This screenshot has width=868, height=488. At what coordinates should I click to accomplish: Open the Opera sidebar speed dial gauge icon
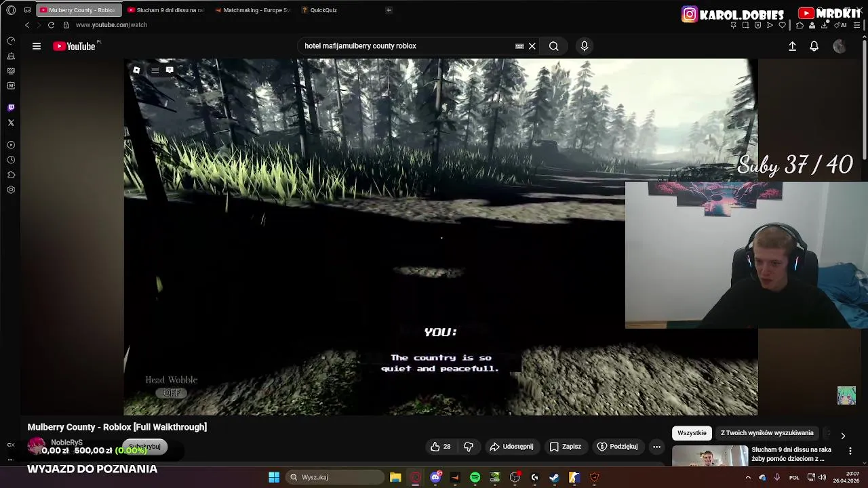[x=11, y=41]
